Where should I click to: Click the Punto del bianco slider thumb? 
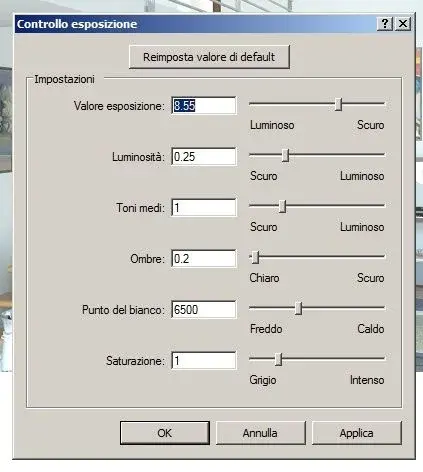point(299,308)
